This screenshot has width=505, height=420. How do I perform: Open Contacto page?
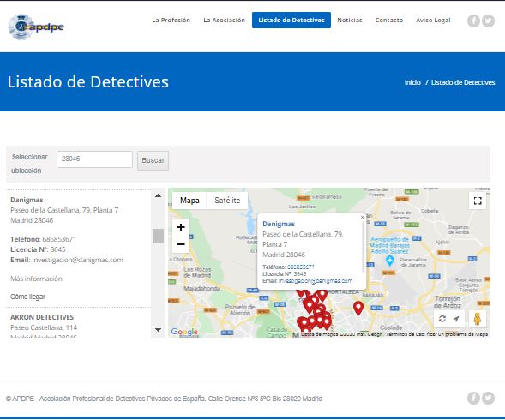(389, 20)
